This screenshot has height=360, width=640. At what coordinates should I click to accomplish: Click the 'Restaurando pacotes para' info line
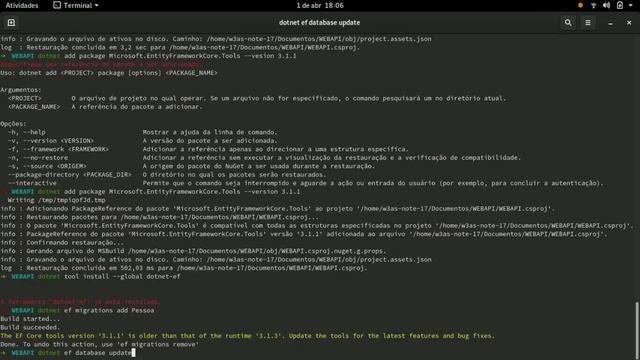tap(160, 217)
